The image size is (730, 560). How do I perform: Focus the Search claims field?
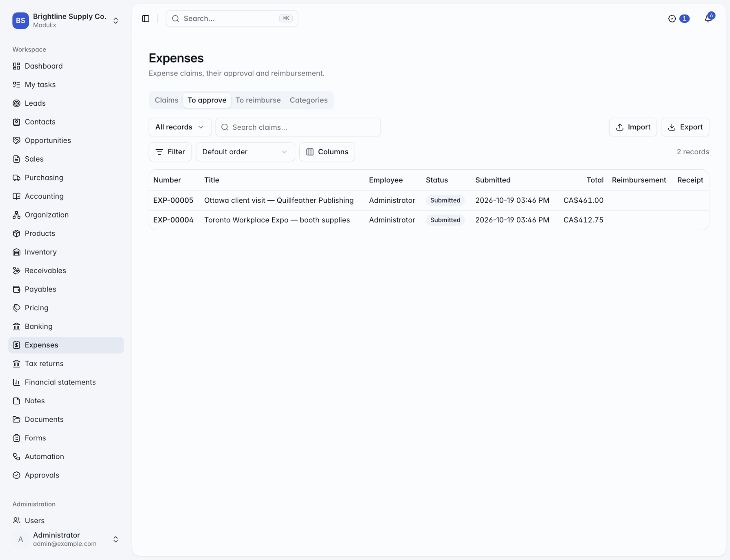[x=298, y=127]
